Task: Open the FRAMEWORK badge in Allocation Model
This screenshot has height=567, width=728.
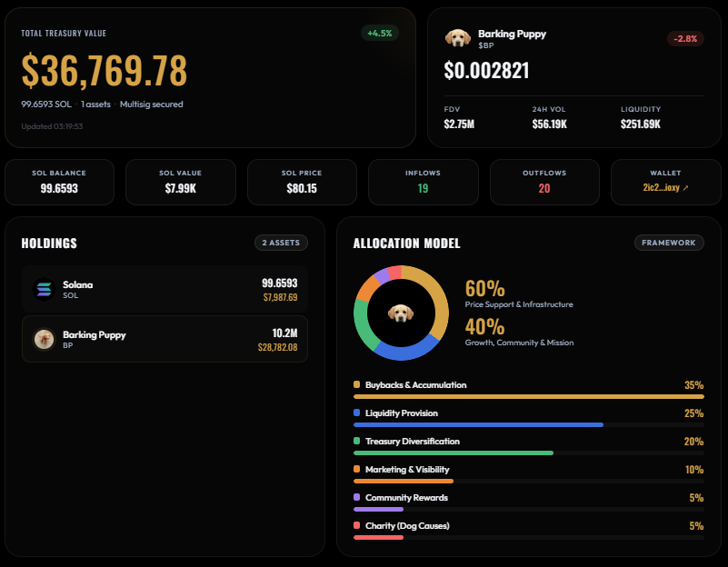Action: 669,243
